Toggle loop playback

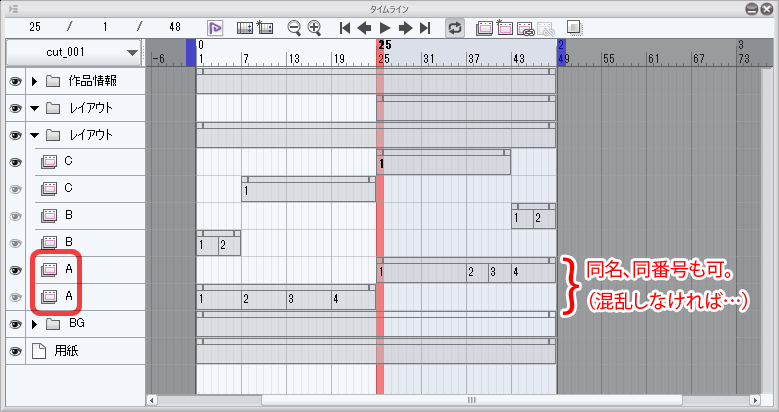[x=455, y=28]
